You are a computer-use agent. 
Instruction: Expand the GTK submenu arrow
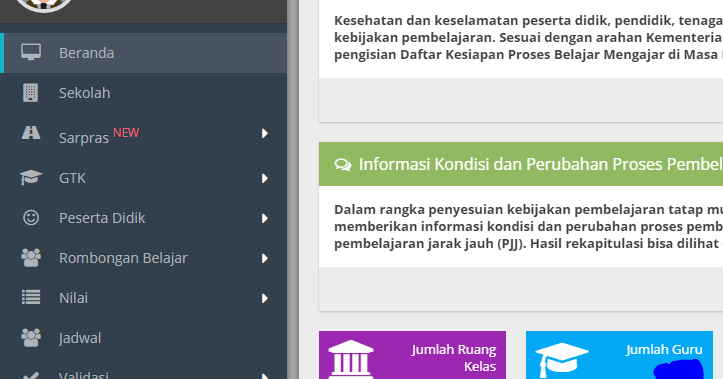coord(265,178)
